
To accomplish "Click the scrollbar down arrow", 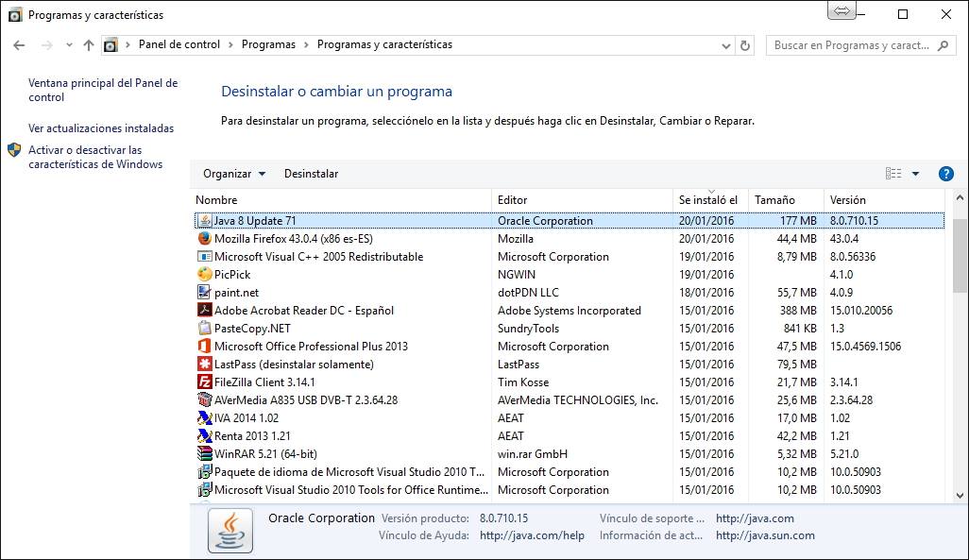I will click(x=960, y=495).
